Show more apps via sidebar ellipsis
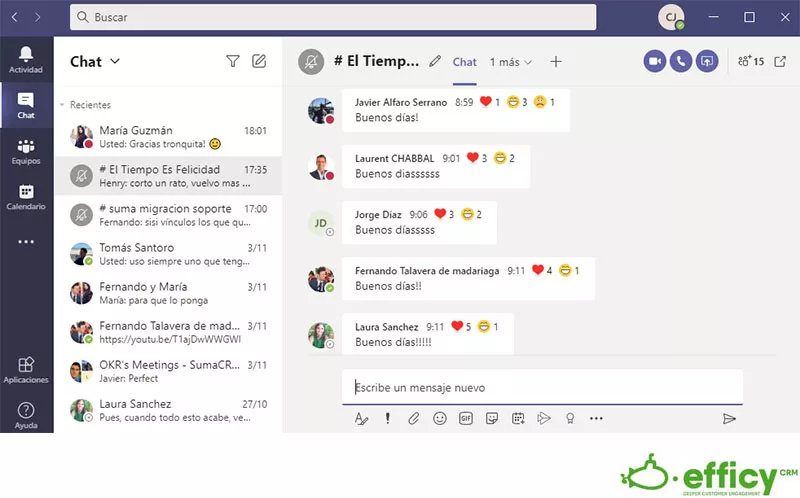 pos(26,242)
